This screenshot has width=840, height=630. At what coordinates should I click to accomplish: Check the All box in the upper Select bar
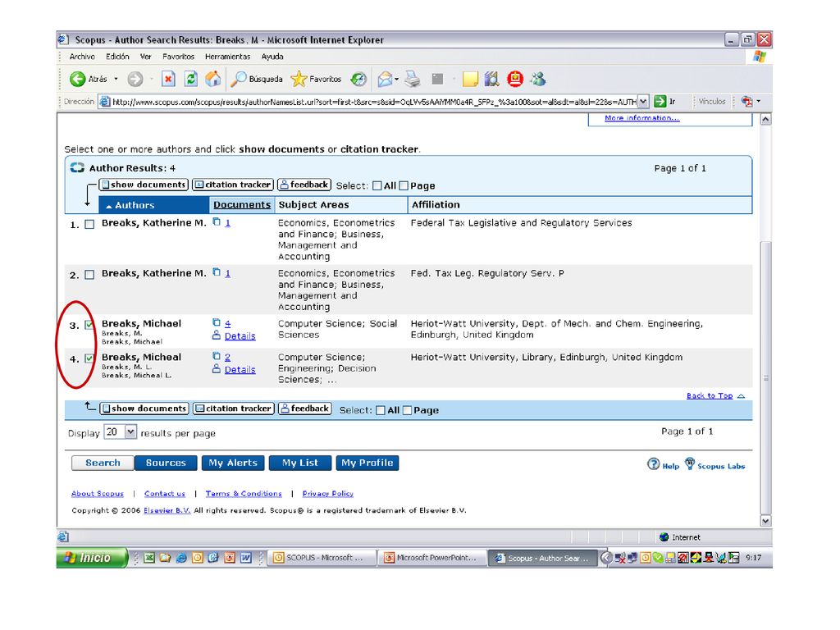[377, 186]
